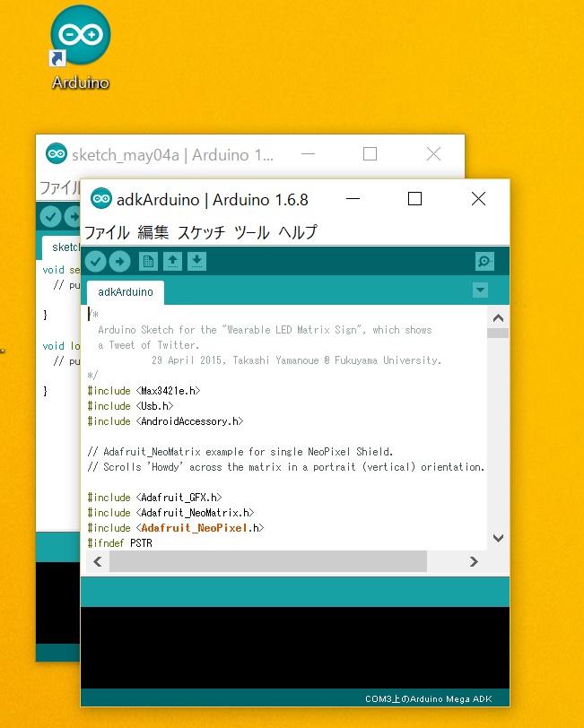Open the ファイル menu in adkArduino
The image size is (584, 728).
click(x=107, y=232)
